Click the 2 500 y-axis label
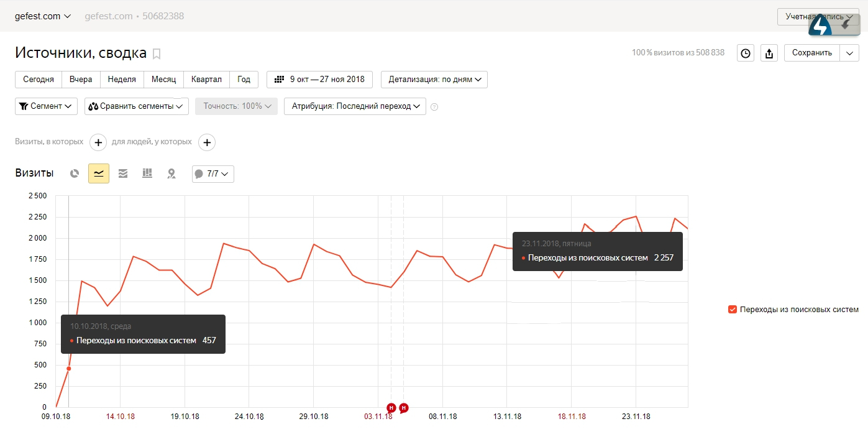Image resolution: width=868 pixels, height=429 pixels. pos(37,196)
